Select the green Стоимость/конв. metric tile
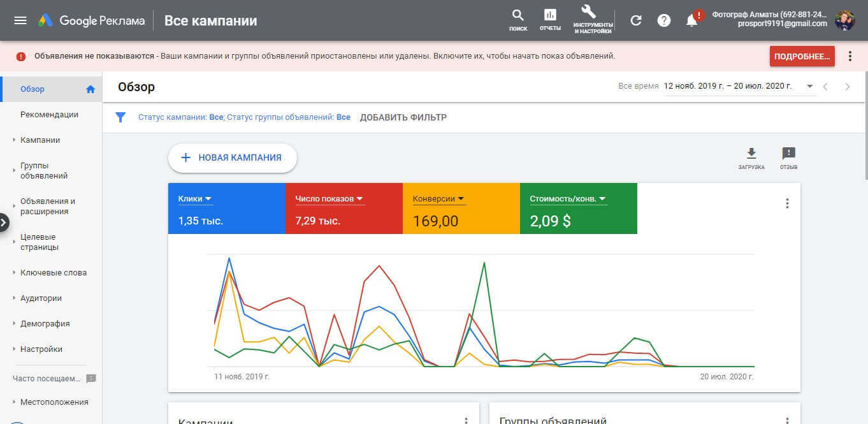The height and width of the screenshot is (424, 868). [x=578, y=208]
